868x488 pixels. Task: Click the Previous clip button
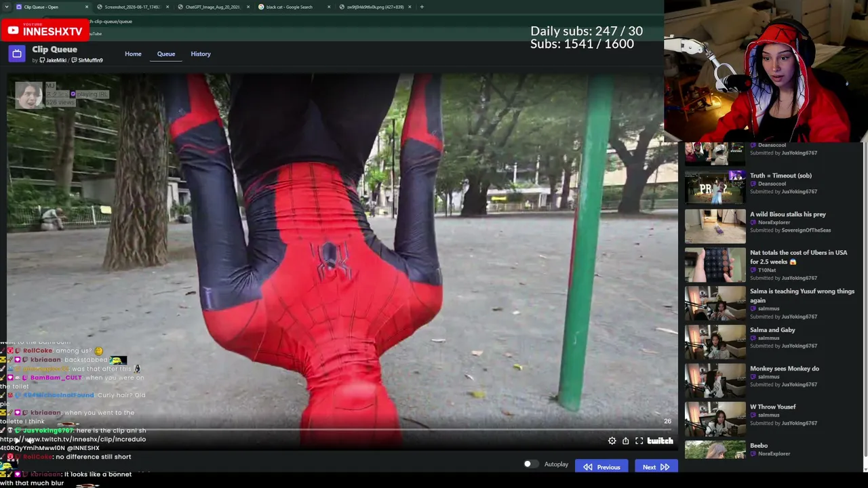point(601,467)
